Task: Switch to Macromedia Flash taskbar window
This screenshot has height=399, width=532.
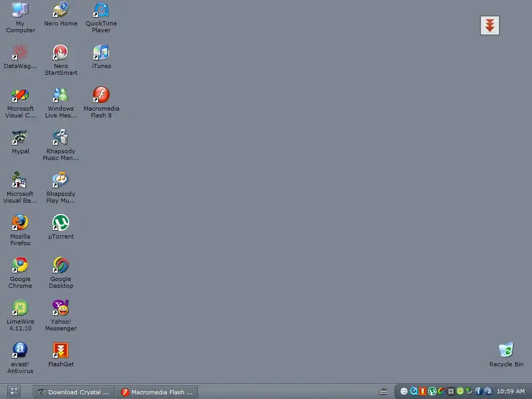Action: click(x=157, y=392)
